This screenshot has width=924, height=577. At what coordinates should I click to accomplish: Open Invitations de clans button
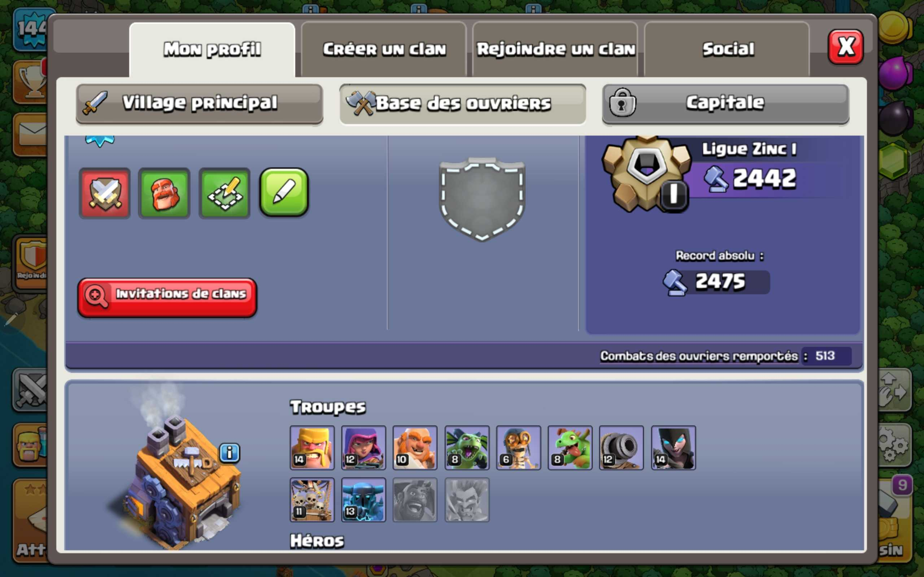pos(167,297)
